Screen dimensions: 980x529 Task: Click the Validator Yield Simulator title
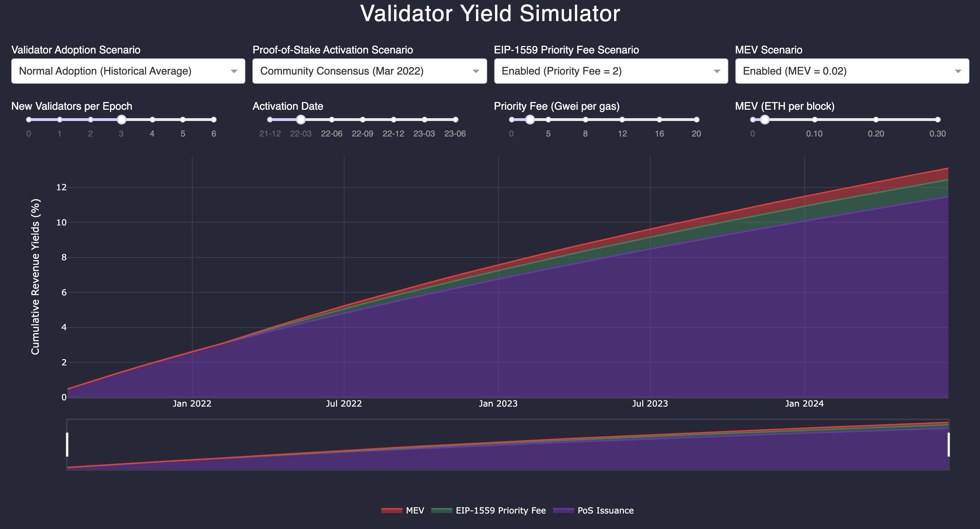[490, 14]
